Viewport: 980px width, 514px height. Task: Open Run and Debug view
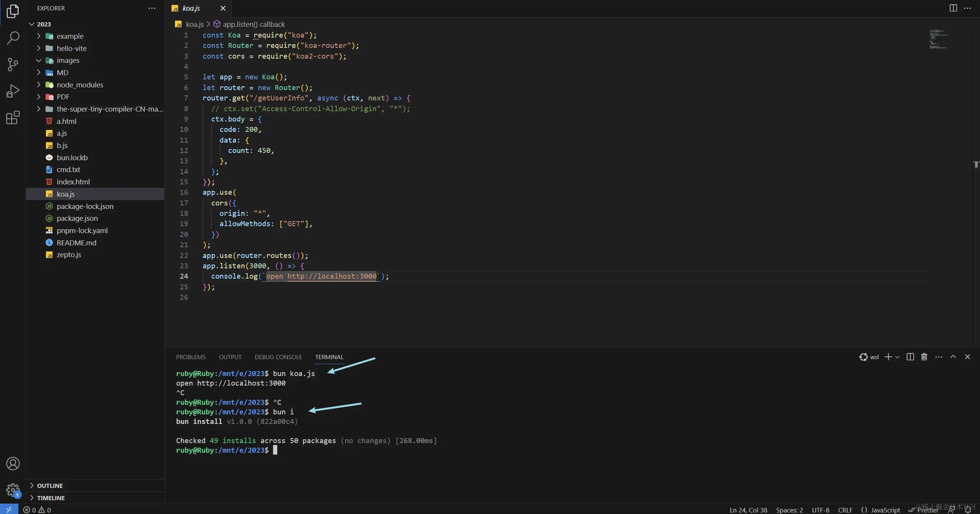[x=13, y=91]
